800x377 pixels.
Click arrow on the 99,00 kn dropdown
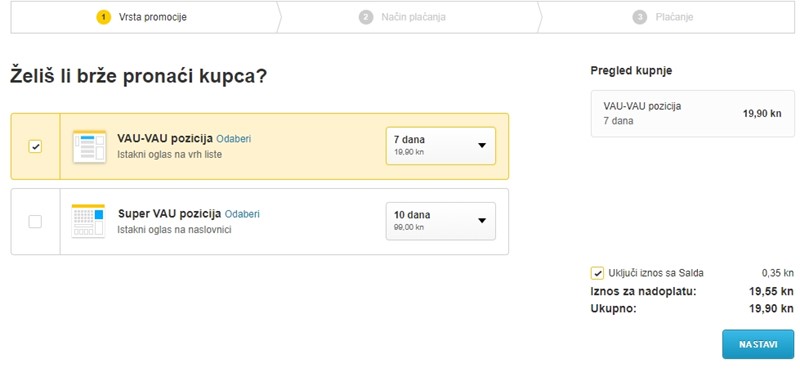coord(482,221)
